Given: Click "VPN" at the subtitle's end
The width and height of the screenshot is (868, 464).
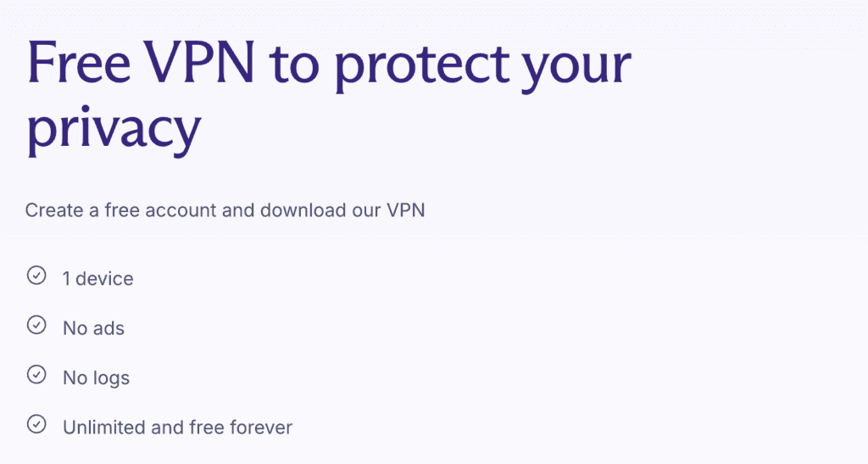Looking at the screenshot, I should click(x=405, y=210).
